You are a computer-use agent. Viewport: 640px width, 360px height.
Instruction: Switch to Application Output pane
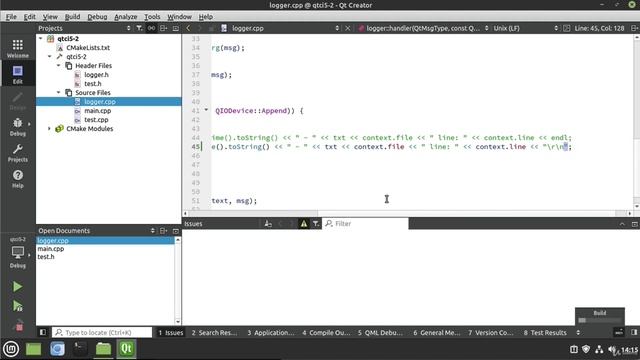click(270, 332)
